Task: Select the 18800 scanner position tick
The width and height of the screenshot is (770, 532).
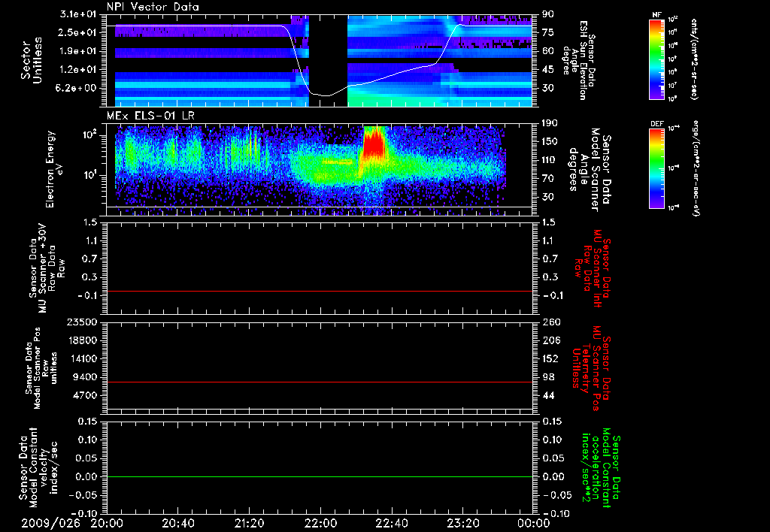Action: 83,340
